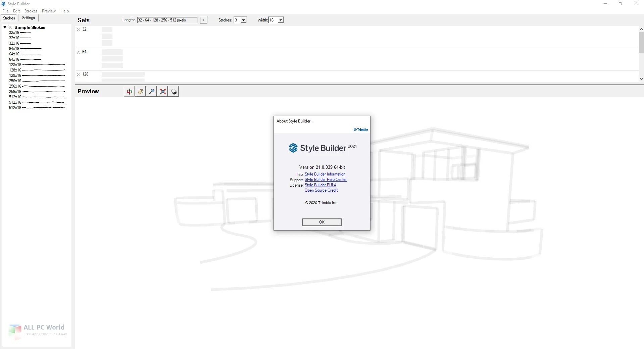
Task: Click the Sets panel scrollbar down arrow
Action: pyautogui.click(x=641, y=79)
